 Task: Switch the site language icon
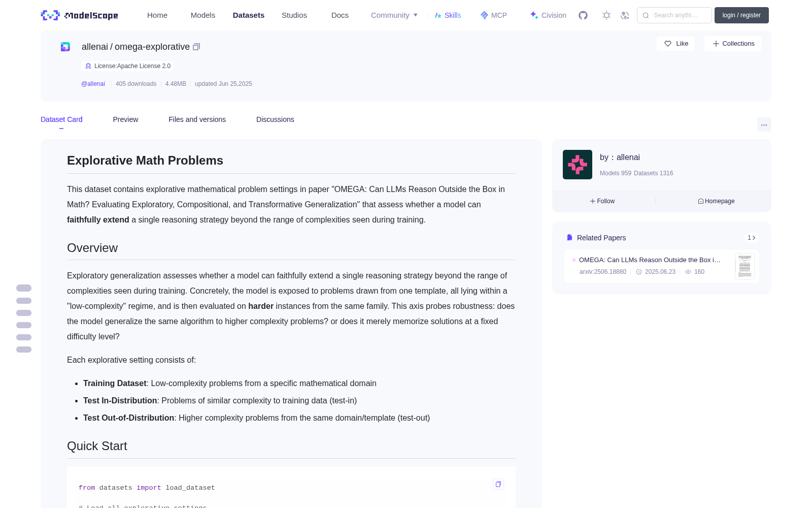point(625,15)
